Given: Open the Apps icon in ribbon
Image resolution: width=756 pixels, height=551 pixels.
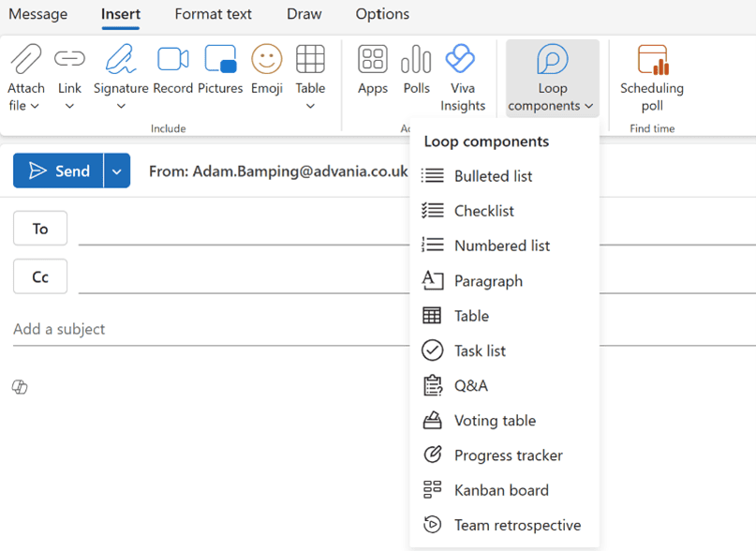Looking at the screenshot, I should (373, 59).
